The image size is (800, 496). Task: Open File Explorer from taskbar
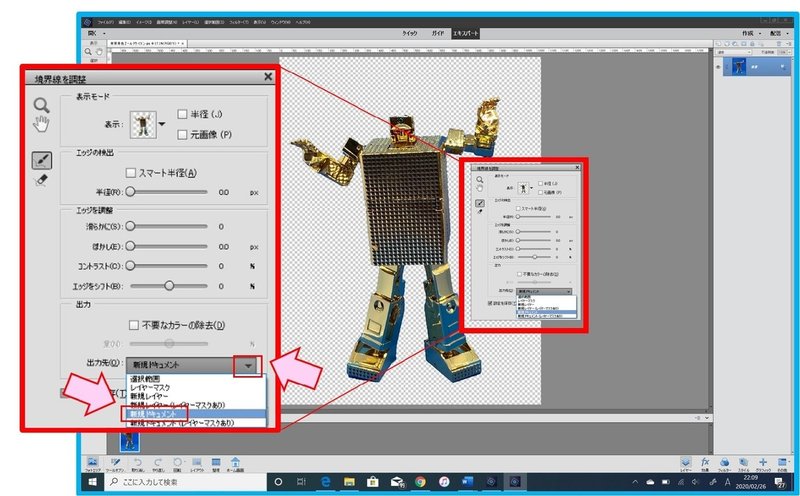[x=349, y=482]
